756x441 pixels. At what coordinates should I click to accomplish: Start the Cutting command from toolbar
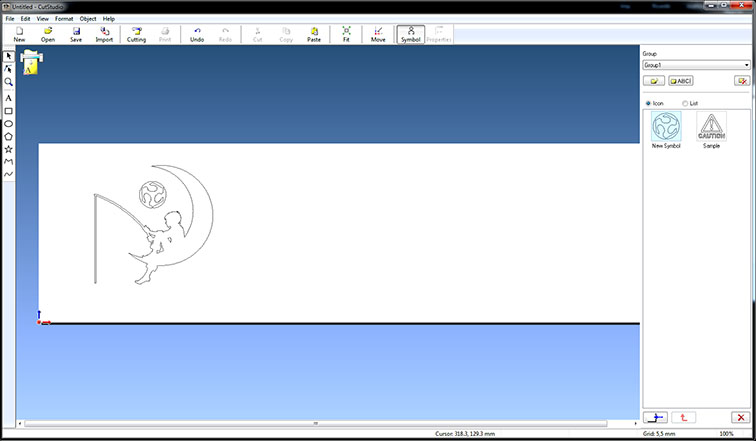click(x=136, y=35)
